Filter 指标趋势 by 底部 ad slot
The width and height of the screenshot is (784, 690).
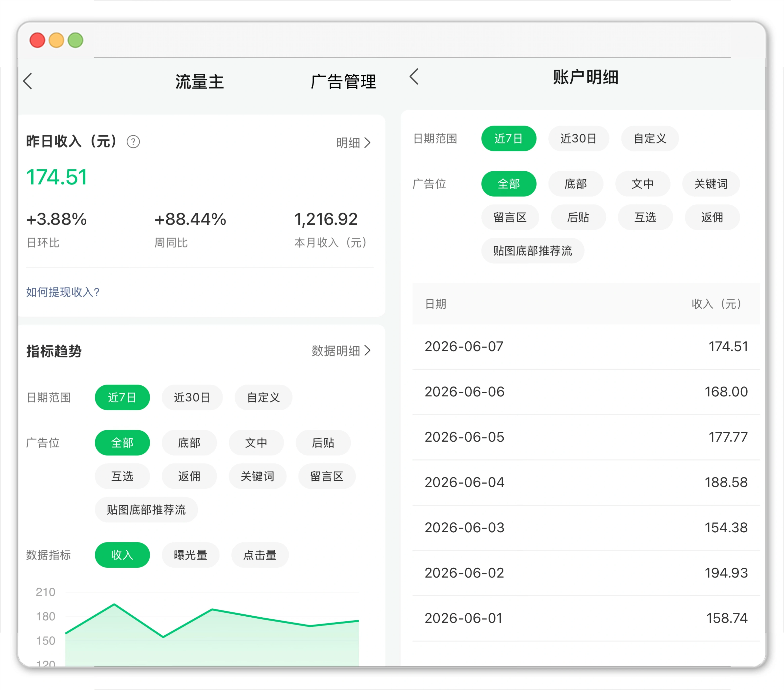tap(189, 443)
